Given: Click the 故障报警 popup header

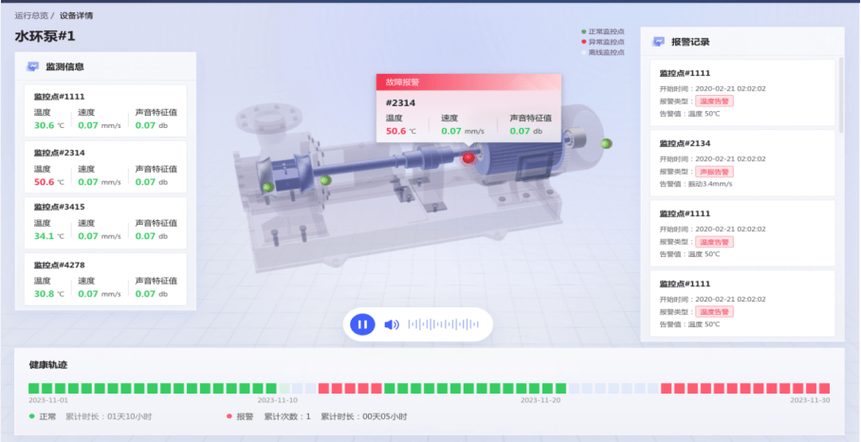Looking at the screenshot, I should pos(468,82).
